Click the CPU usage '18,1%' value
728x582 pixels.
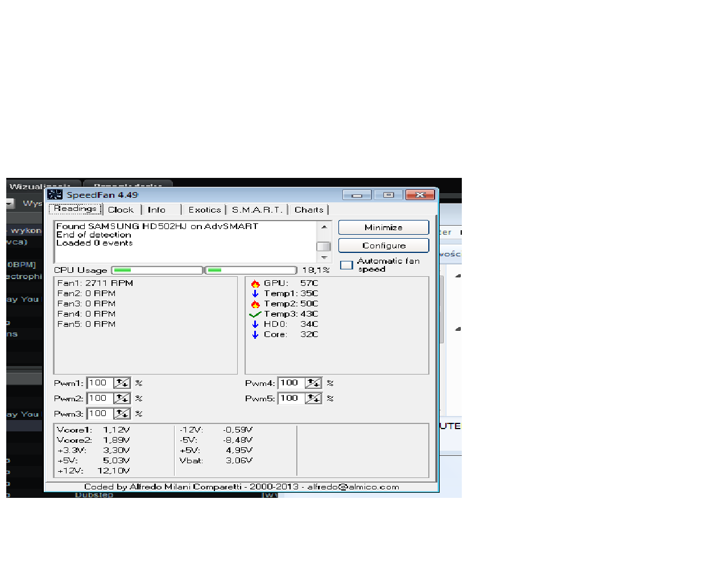[316, 270]
